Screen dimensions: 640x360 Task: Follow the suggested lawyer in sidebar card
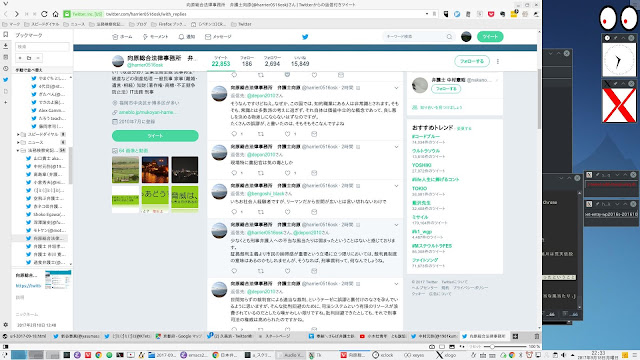coord(446,89)
